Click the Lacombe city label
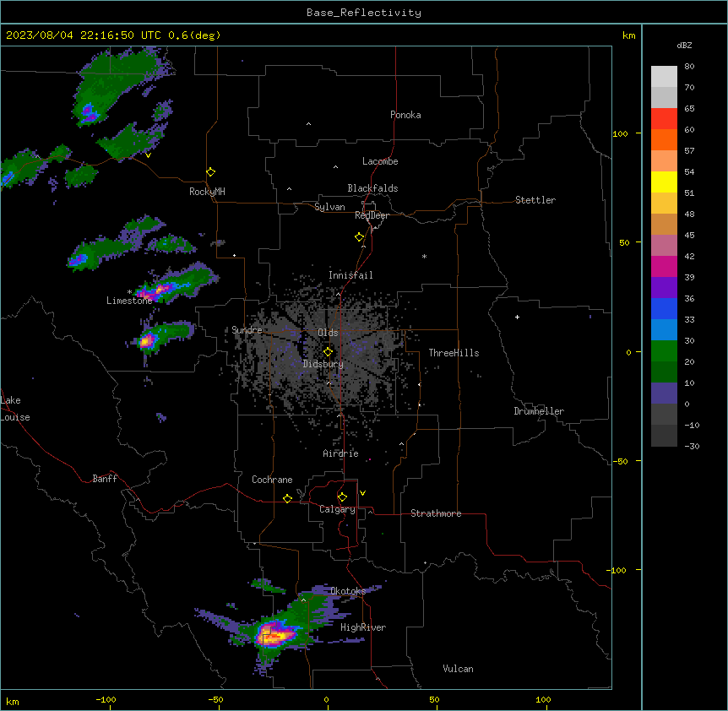 pos(380,161)
